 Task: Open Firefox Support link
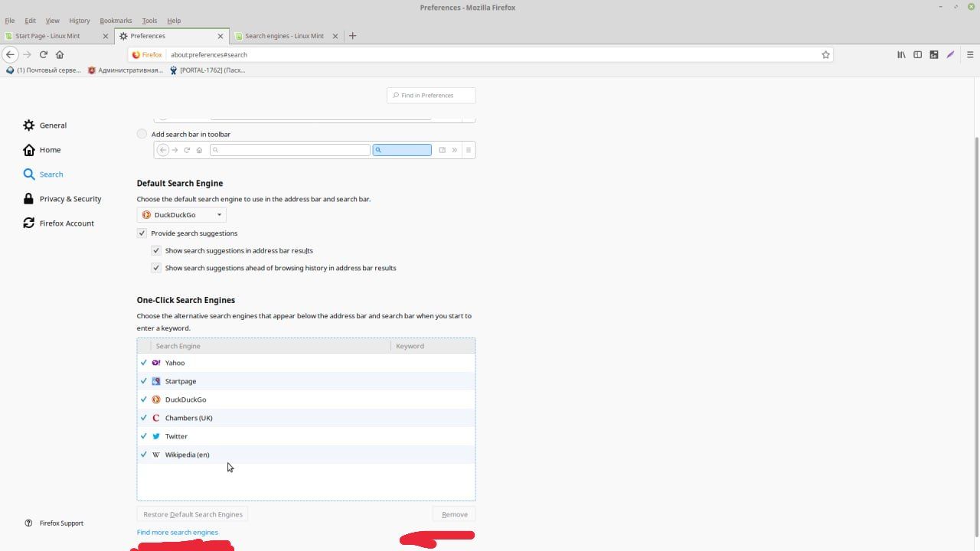tap(61, 523)
